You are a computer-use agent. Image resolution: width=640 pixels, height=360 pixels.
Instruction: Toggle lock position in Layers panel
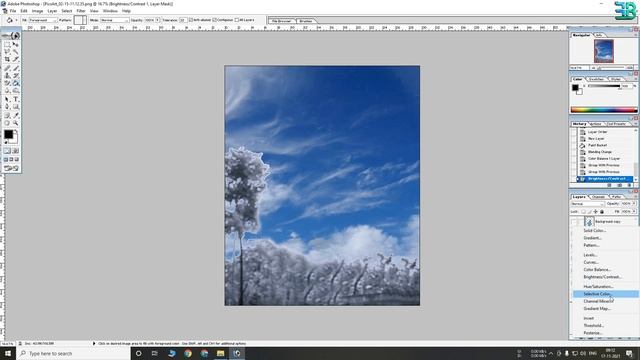click(596, 212)
